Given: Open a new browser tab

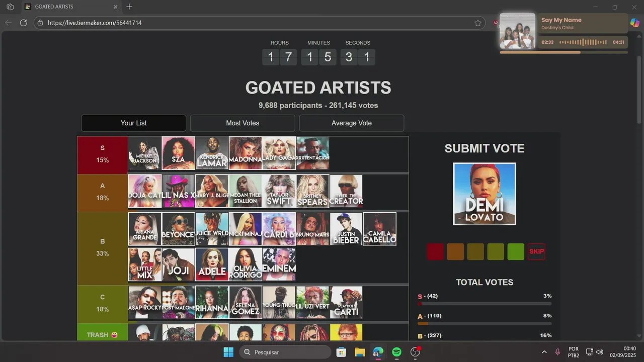Looking at the screenshot, I should [129, 7].
